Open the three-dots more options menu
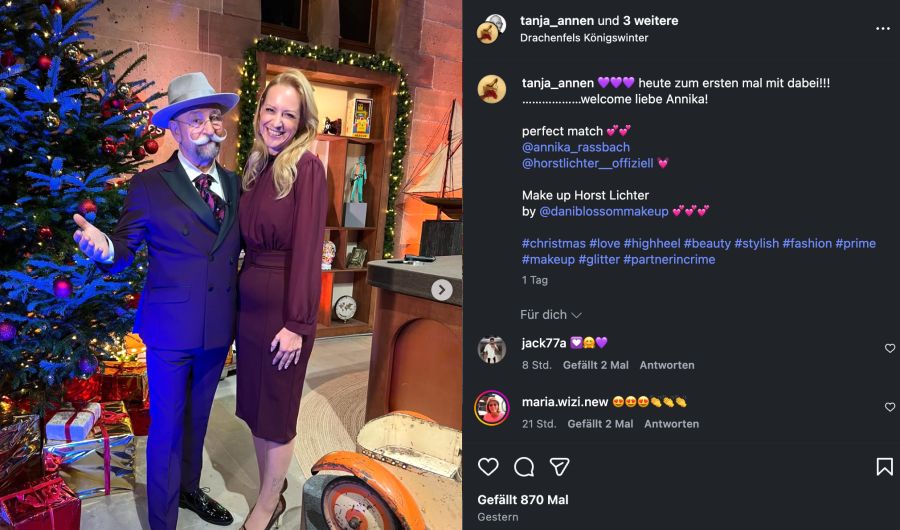Viewport: 900px width, 530px height. coord(882,29)
